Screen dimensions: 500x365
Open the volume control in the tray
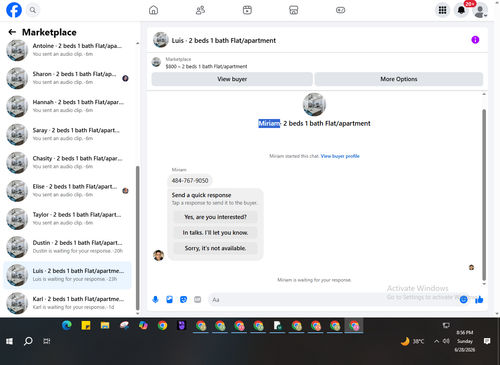point(446,341)
